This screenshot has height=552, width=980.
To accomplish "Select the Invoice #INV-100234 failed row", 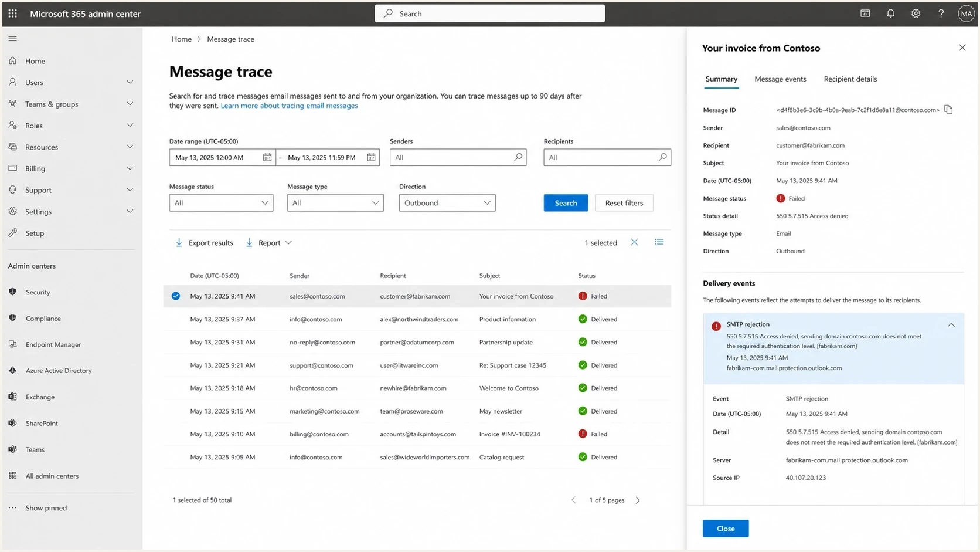I will pyautogui.click(x=417, y=434).
